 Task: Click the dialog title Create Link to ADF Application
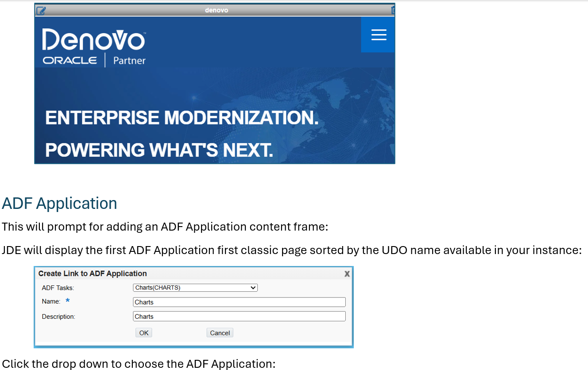coord(93,274)
